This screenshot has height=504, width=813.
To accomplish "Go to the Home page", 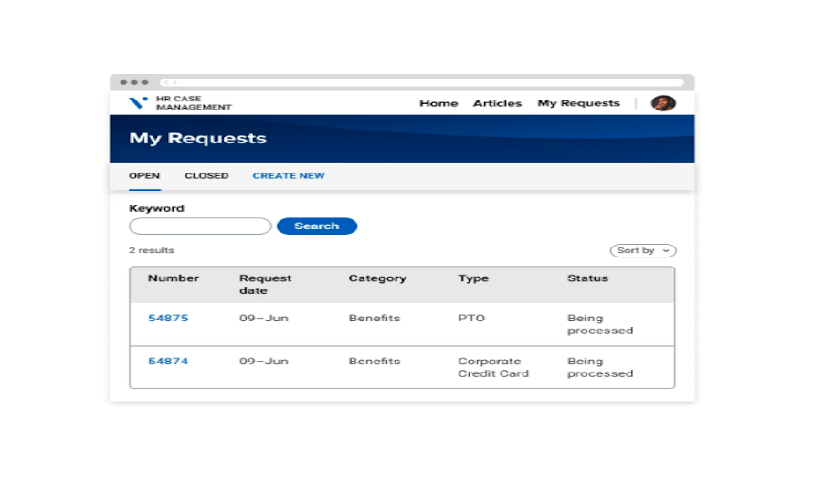I will tap(438, 103).
